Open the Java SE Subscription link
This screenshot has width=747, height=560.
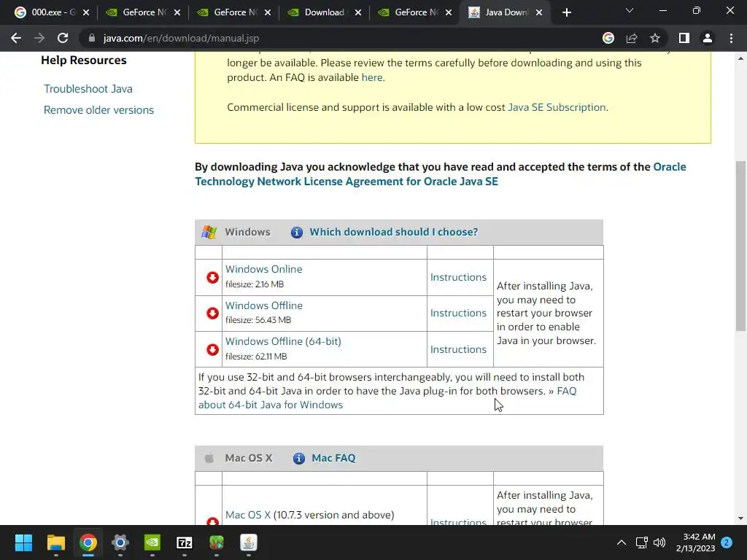pos(557,107)
